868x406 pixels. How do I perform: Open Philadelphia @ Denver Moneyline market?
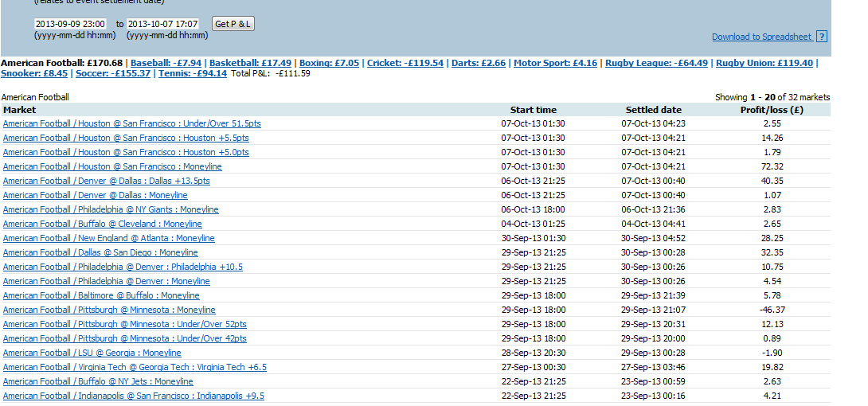click(x=106, y=282)
